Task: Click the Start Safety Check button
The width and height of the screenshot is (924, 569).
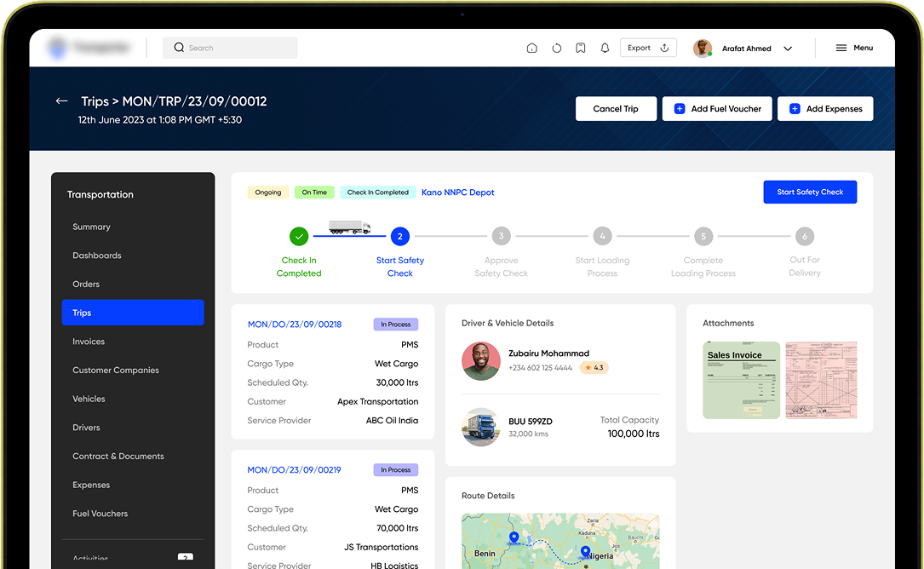Action: 810,193
